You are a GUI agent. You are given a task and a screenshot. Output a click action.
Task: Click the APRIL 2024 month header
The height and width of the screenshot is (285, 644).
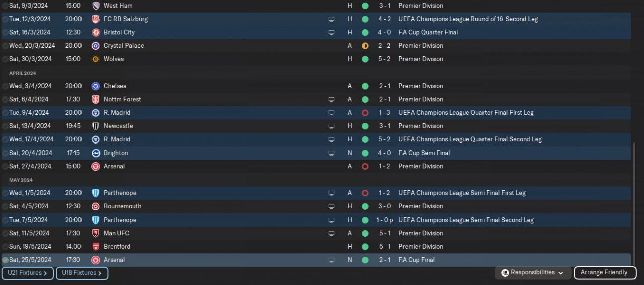click(22, 73)
